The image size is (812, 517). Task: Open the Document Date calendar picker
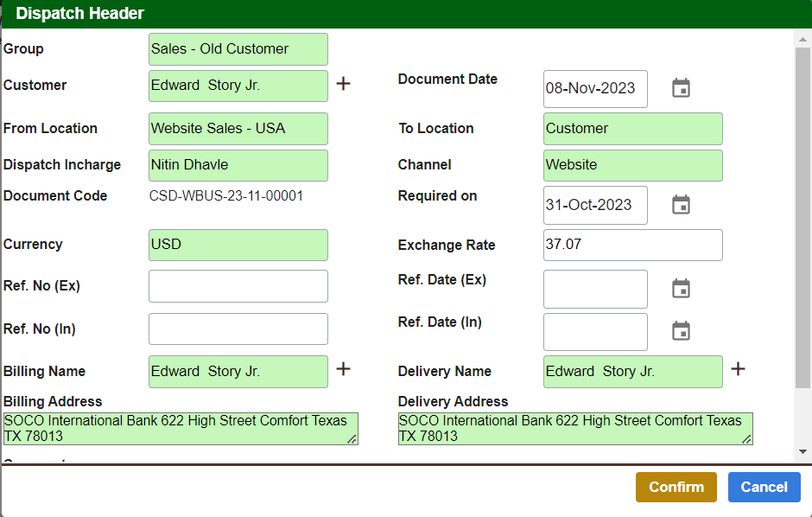[x=681, y=88]
